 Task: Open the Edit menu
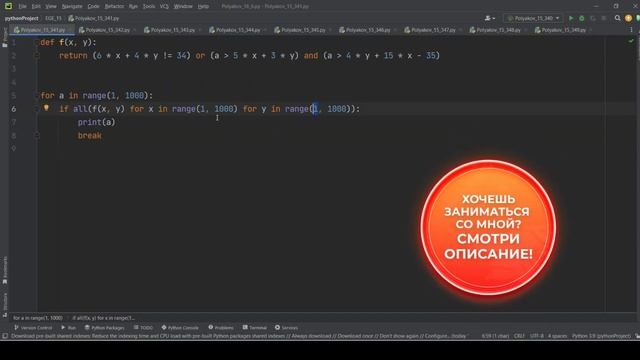[x=36, y=6]
